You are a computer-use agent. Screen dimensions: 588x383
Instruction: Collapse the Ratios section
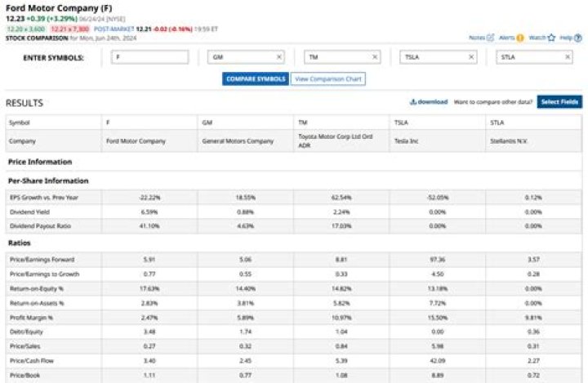tap(19, 243)
